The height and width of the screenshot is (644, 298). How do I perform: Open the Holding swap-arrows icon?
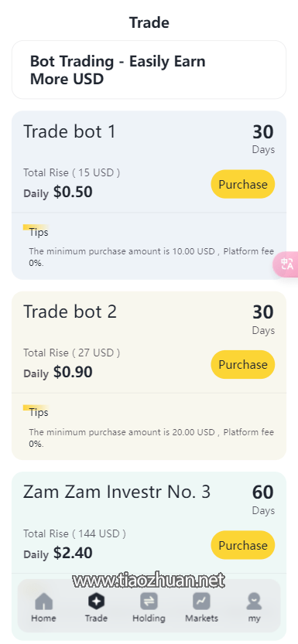click(149, 601)
